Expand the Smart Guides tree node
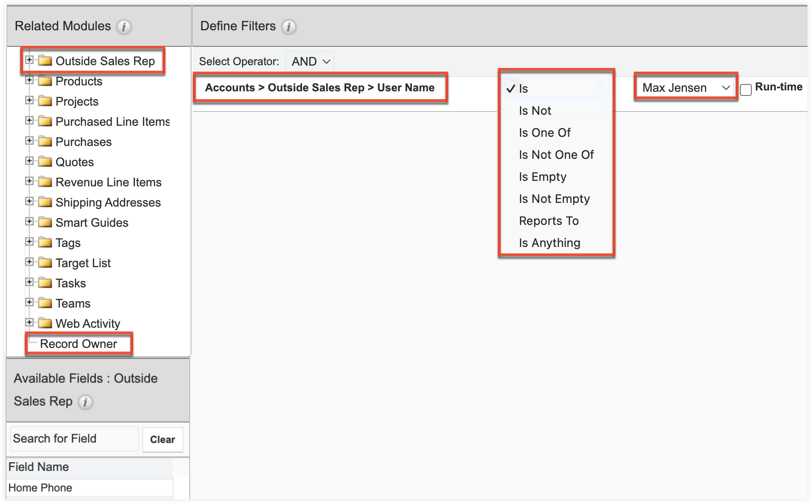812x504 pixels. [x=29, y=221]
